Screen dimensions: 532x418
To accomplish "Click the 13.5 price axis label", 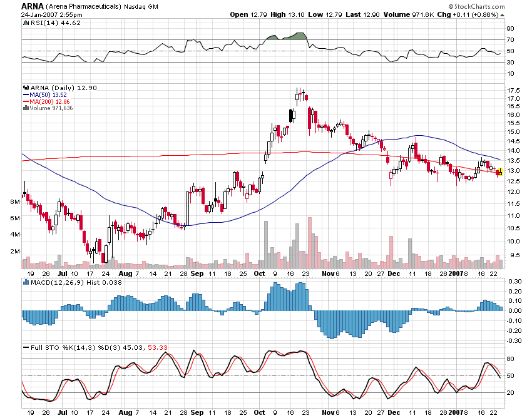I will click(513, 160).
